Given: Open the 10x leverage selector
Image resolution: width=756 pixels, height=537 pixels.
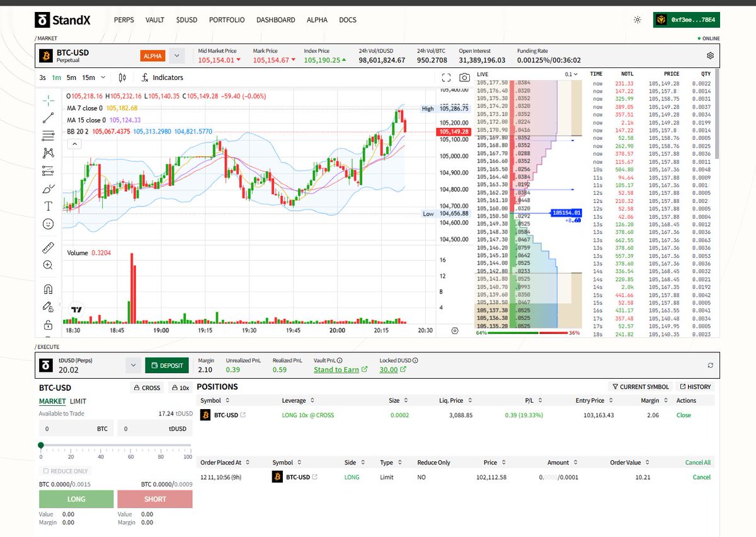Looking at the screenshot, I should pyautogui.click(x=180, y=388).
